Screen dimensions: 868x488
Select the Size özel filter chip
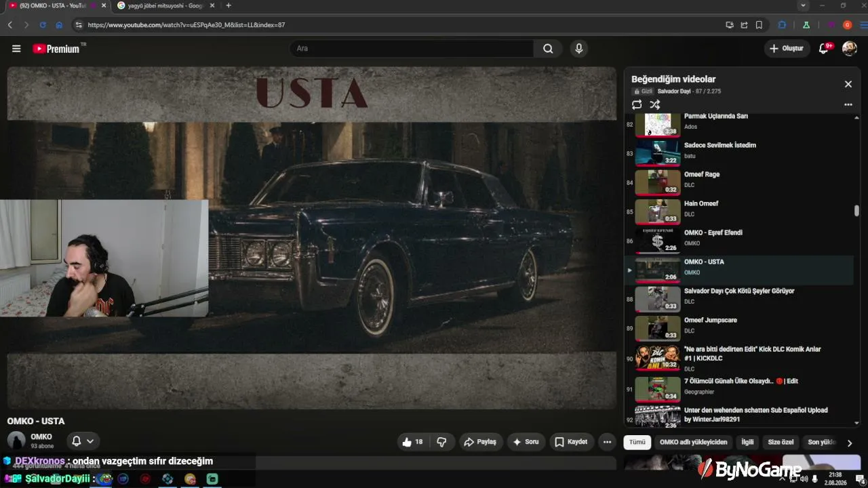tap(781, 442)
